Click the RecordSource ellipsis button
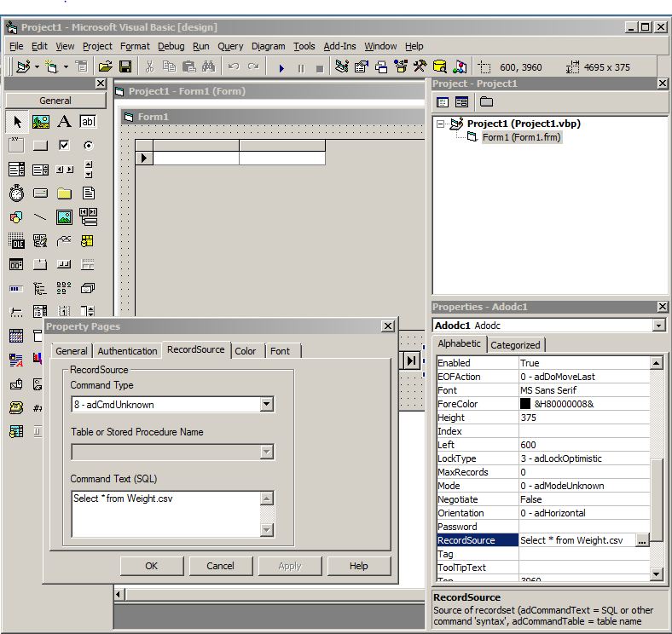Image resolution: width=672 pixels, height=634 pixels. (641, 540)
